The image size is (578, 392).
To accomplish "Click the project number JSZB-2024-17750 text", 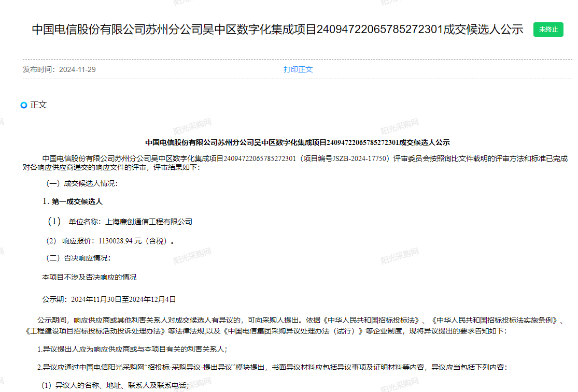I will point(359,158).
